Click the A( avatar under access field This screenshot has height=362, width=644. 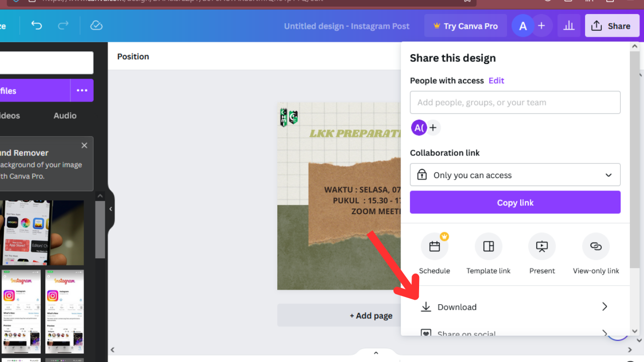pos(419,128)
